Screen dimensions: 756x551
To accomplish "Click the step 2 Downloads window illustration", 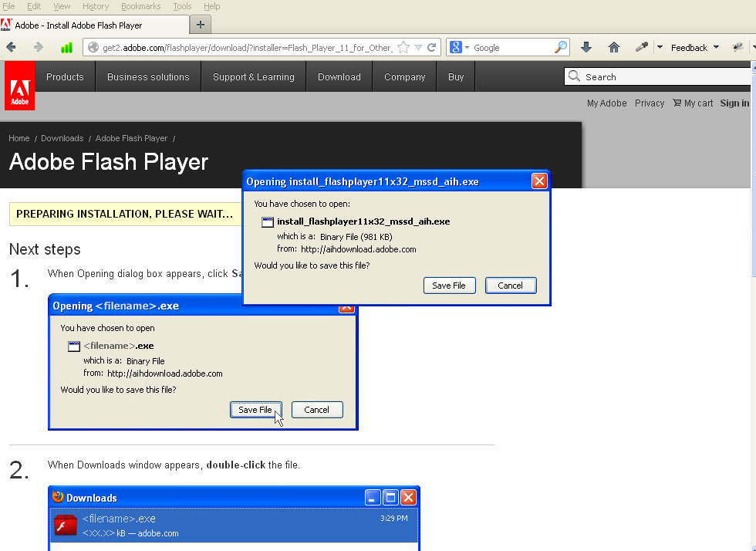I will click(235, 518).
